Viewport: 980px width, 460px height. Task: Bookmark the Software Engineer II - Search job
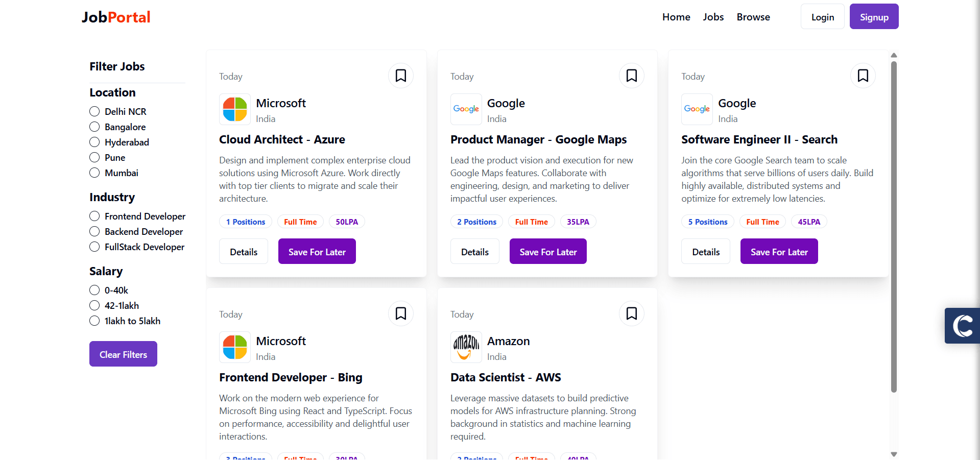(x=863, y=76)
